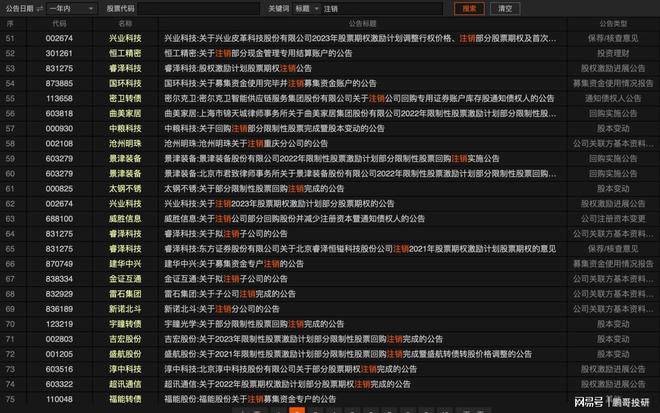The height and width of the screenshot is (413, 660).
Task: Open 睿泽科技 股权激励计划股票期权注销公告
Action: pyautogui.click(x=238, y=68)
